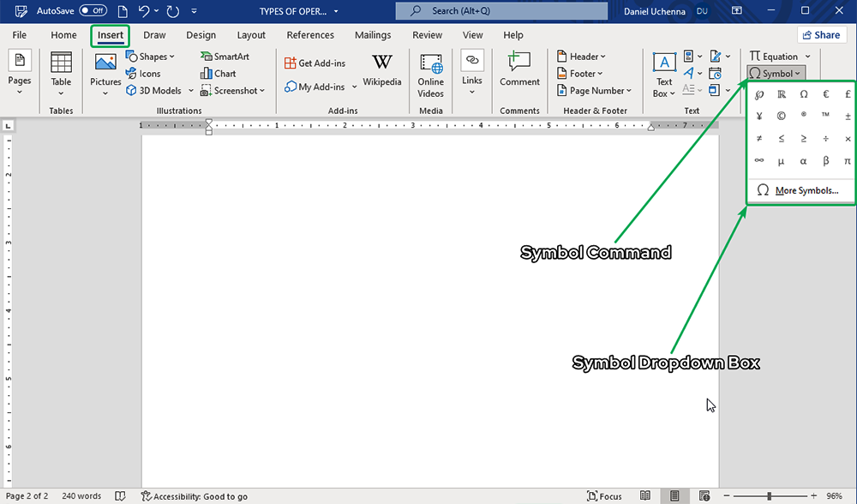The height and width of the screenshot is (504, 857).
Task: Switch to Print Layout view
Action: pyautogui.click(x=674, y=496)
